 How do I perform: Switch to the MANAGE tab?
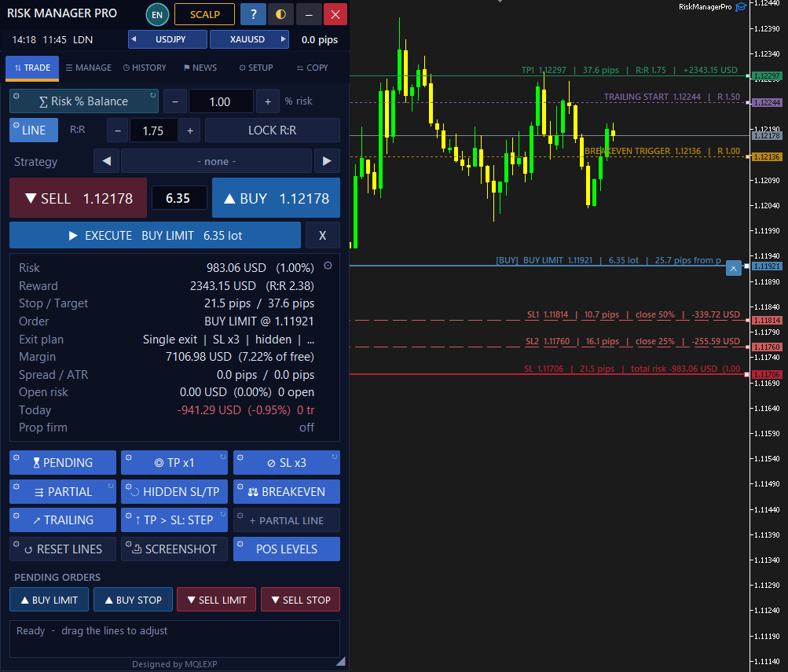89,68
